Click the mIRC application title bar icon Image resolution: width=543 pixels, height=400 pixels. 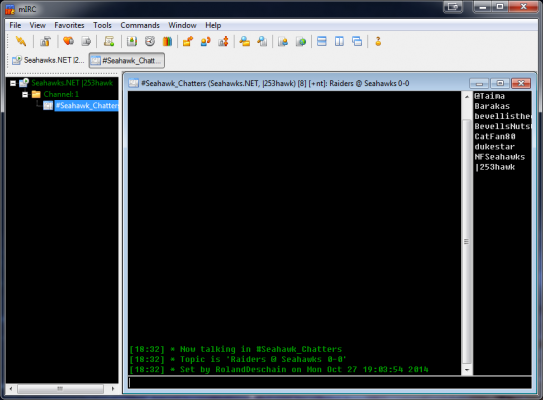[10, 9]
